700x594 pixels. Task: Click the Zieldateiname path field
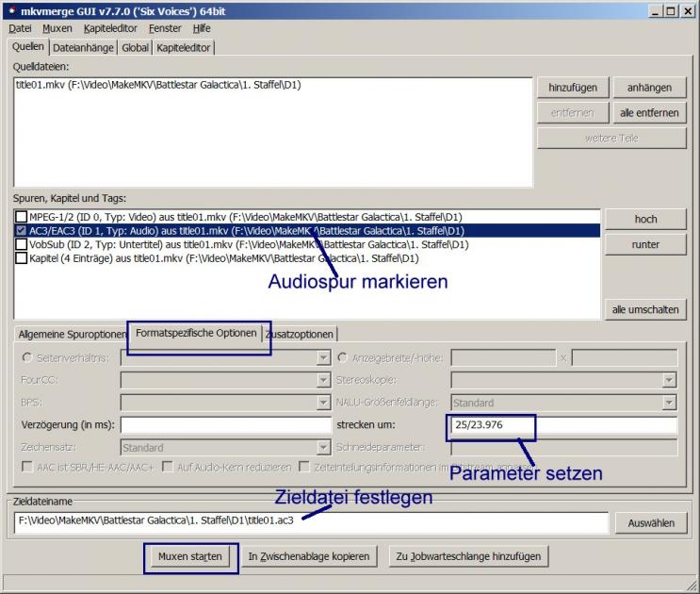[311, 522]
